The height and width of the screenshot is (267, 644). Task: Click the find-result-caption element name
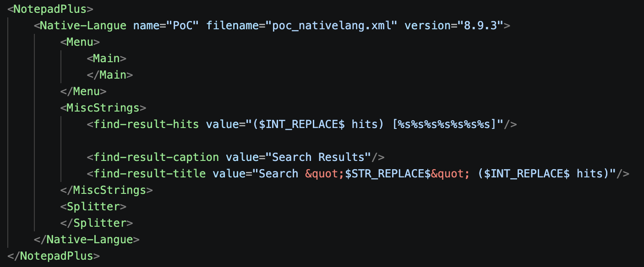(x=156, y=157)
